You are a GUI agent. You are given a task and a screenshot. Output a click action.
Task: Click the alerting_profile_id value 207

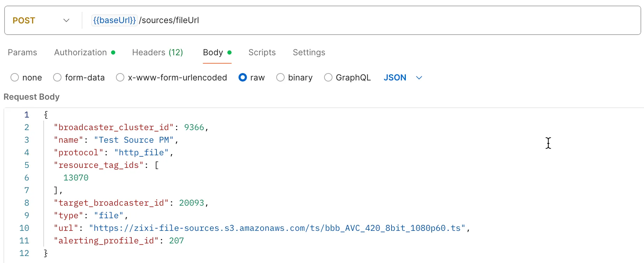pyautogui.click(x=176, y=241)
